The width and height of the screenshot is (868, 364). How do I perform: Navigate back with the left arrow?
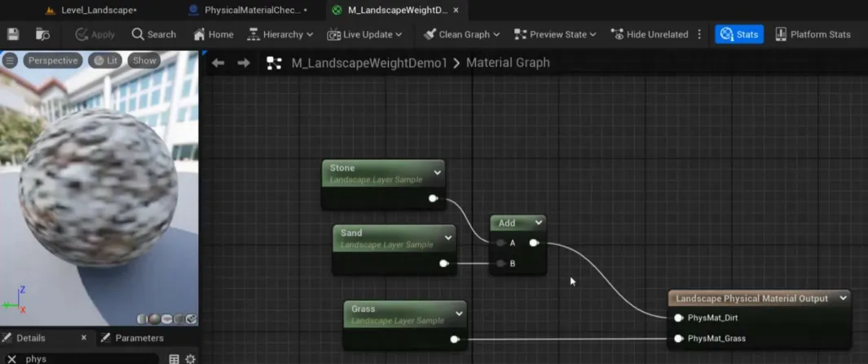tap(218, 63)
